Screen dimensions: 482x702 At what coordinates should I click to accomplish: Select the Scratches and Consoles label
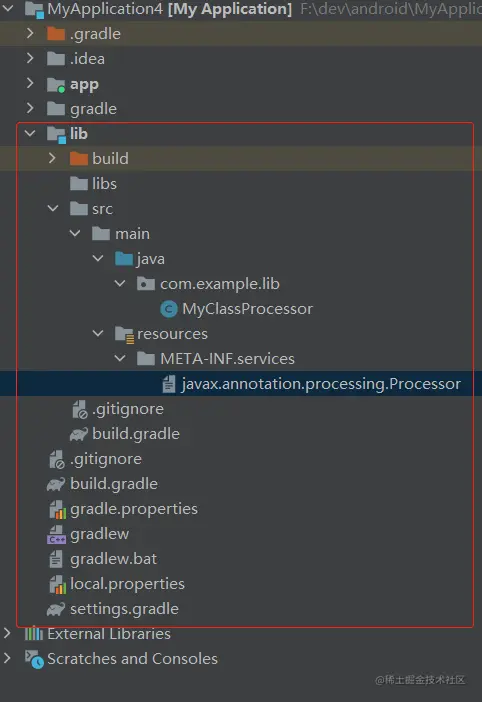[132, 659]
